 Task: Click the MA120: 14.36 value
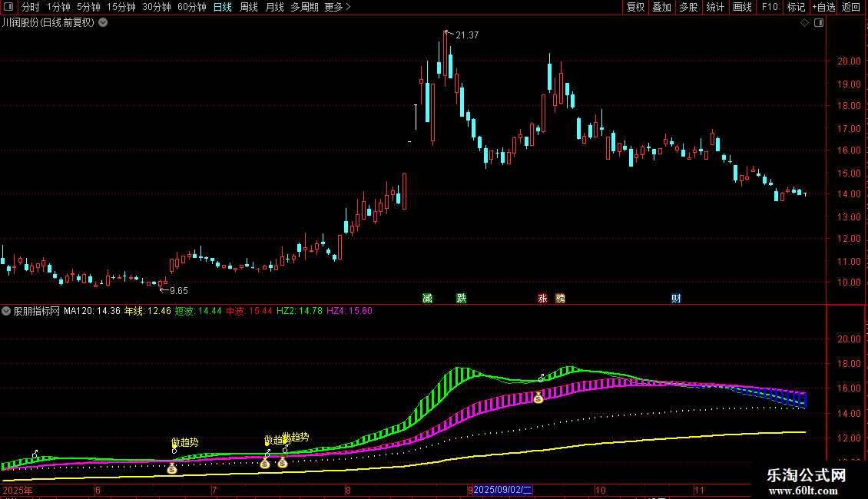(92, 311)
